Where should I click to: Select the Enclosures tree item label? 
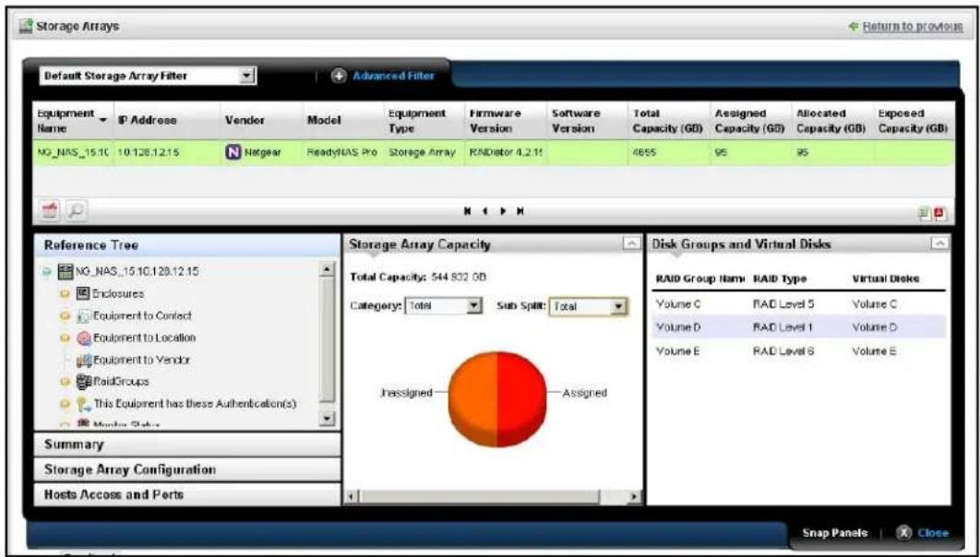(118, 293)
